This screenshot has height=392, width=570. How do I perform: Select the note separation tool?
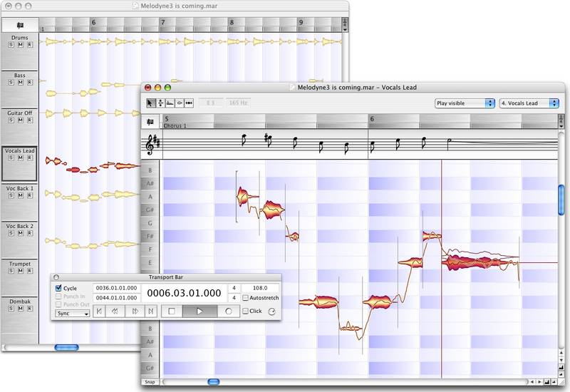(189, 103)
